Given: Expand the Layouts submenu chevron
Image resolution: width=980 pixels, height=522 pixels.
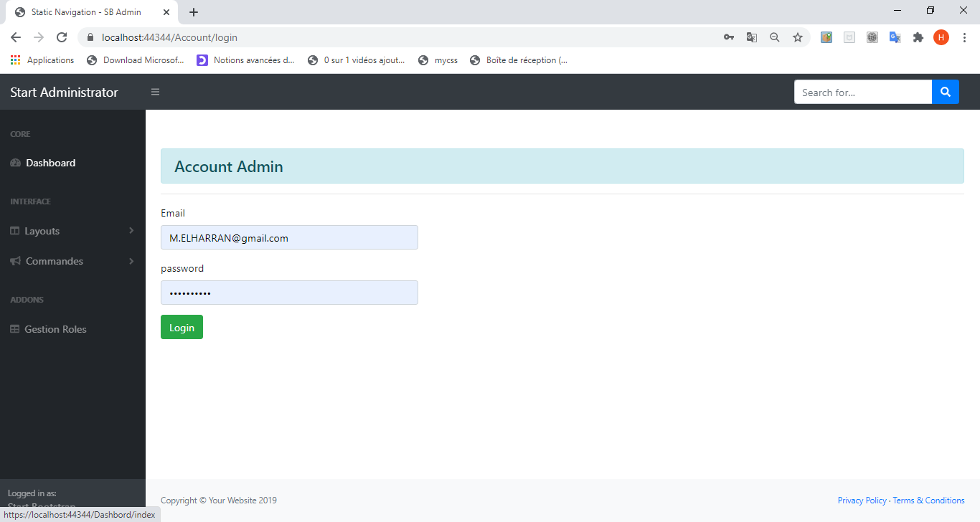Looking at the screenshot, I should point(132,231).
